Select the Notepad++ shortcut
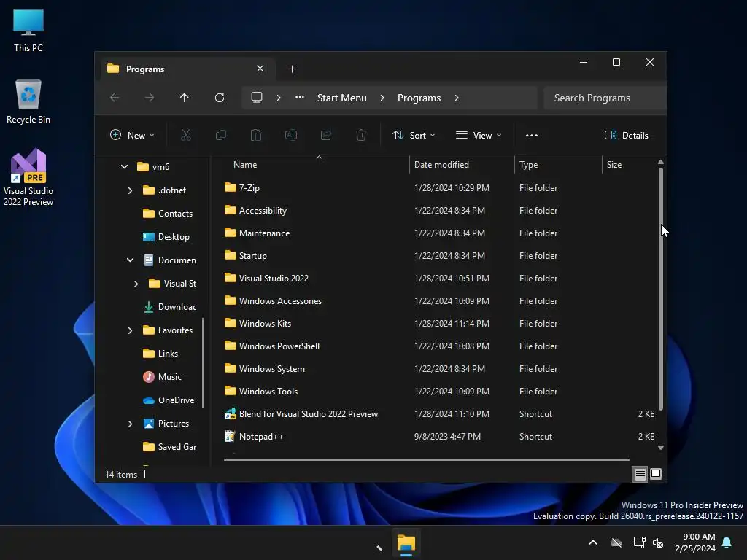This screenshot has width=747, height=560. [261, 437]
